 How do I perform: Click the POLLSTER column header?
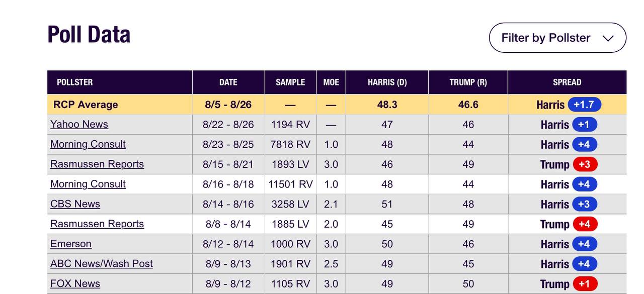click(74, 82)
